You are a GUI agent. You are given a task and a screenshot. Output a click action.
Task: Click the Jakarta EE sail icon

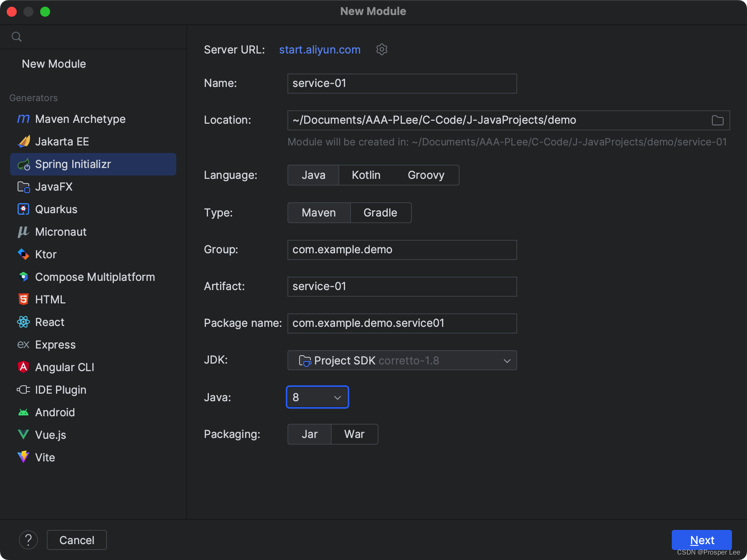pyautogui.click(x=23, y=142)
